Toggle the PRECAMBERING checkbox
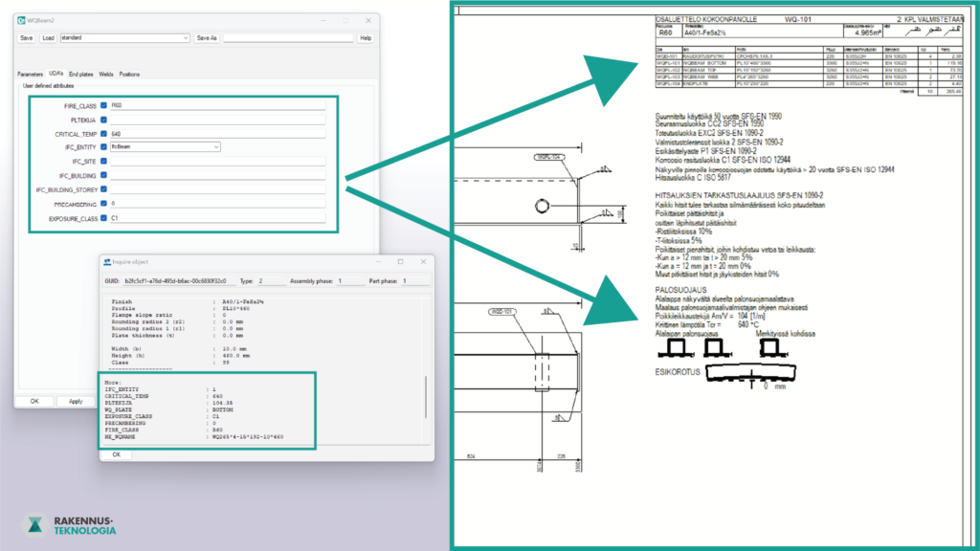The width and height of the screenshot is (980, 551). pyautogui.click(x=103, y=204)
